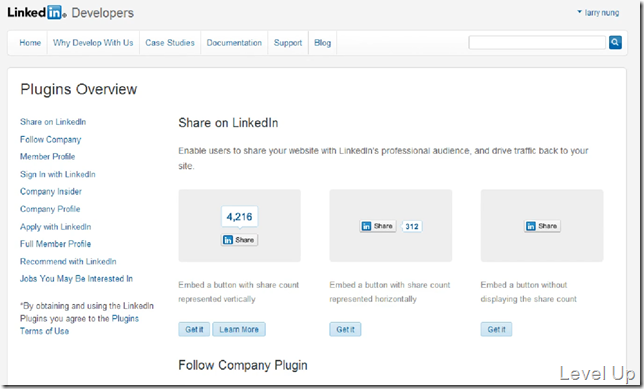Click the Learn More button

[x=239, y=329]
